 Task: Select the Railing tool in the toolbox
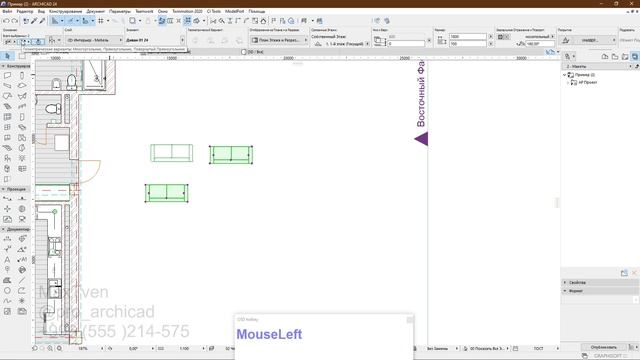click(22, 107)
